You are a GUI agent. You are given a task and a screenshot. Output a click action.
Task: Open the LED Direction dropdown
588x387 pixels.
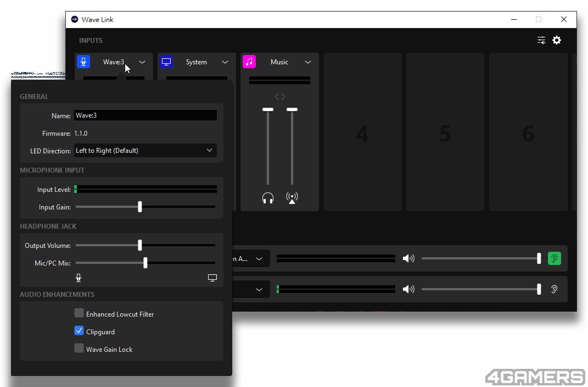[x=145, y=151]
